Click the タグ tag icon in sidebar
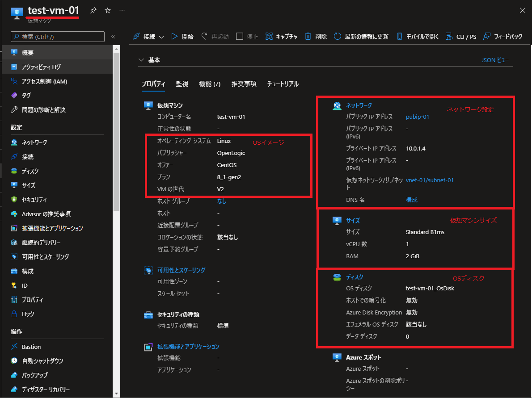532x398 pixels. click(14, 96)
